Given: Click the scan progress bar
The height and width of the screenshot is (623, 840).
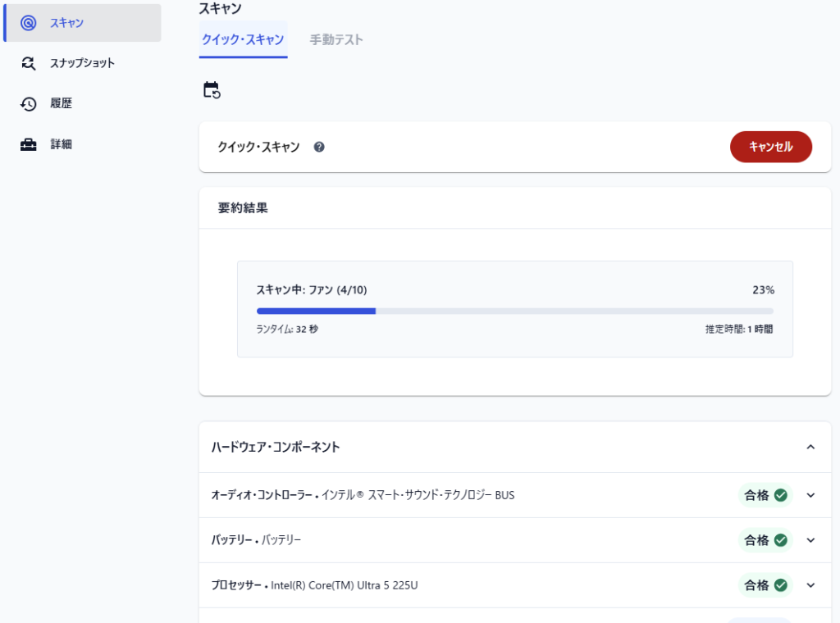Looking at the screenshot, I should [514, 311].
